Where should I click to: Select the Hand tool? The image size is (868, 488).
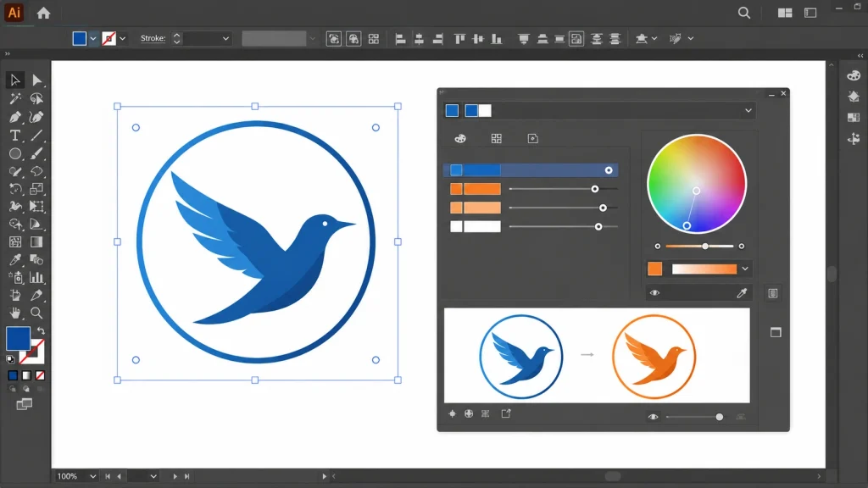tap(15, 313)
